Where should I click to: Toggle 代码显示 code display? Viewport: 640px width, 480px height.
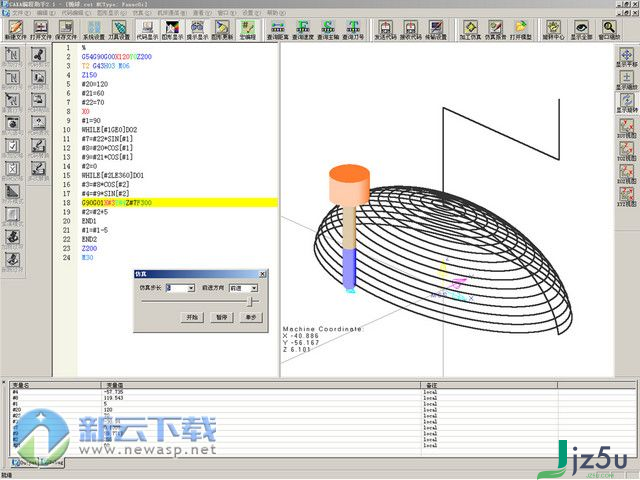click(x=147, y=29)
